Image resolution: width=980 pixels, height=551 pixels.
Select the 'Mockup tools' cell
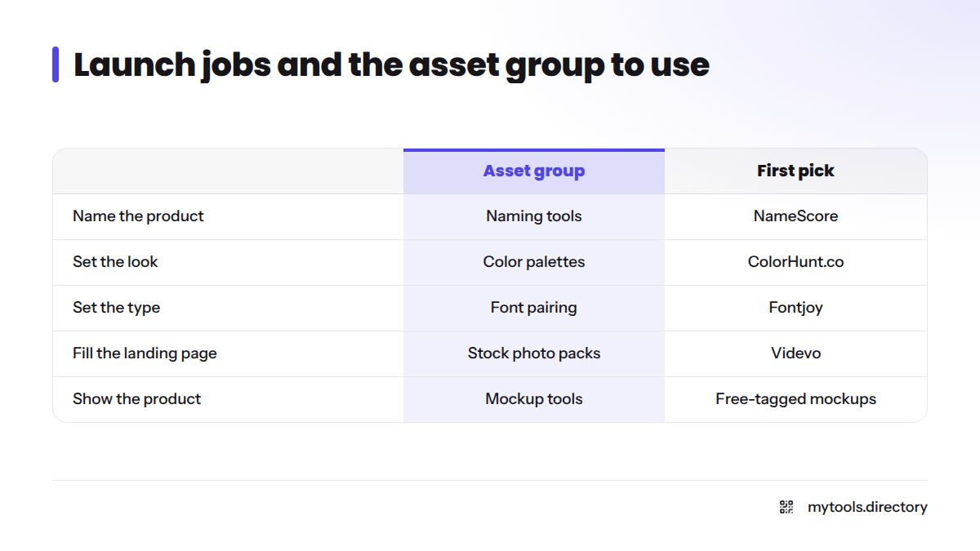(x=534, y=399)
